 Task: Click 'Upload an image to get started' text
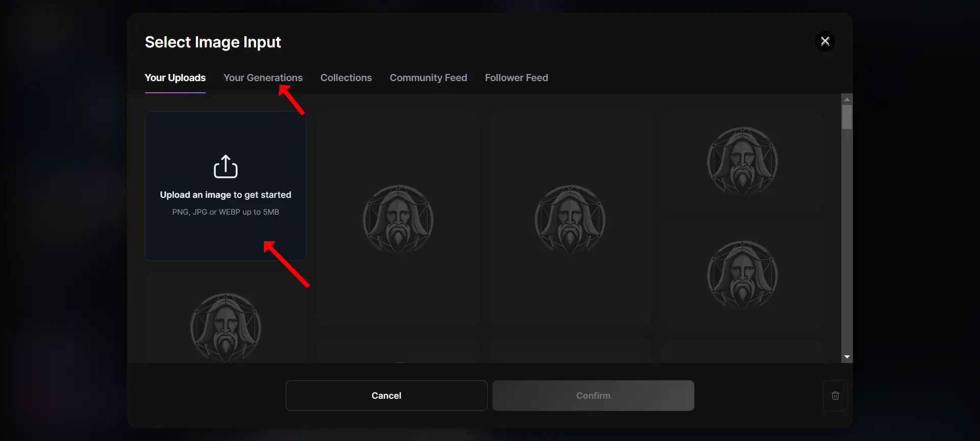click(225, 195)
